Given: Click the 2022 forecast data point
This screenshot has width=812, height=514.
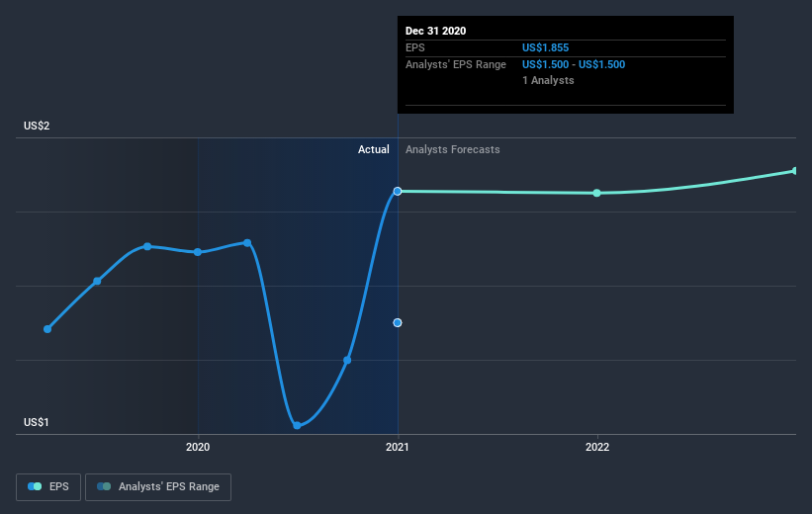Looking at the screenshot, I should coord(597,193).
